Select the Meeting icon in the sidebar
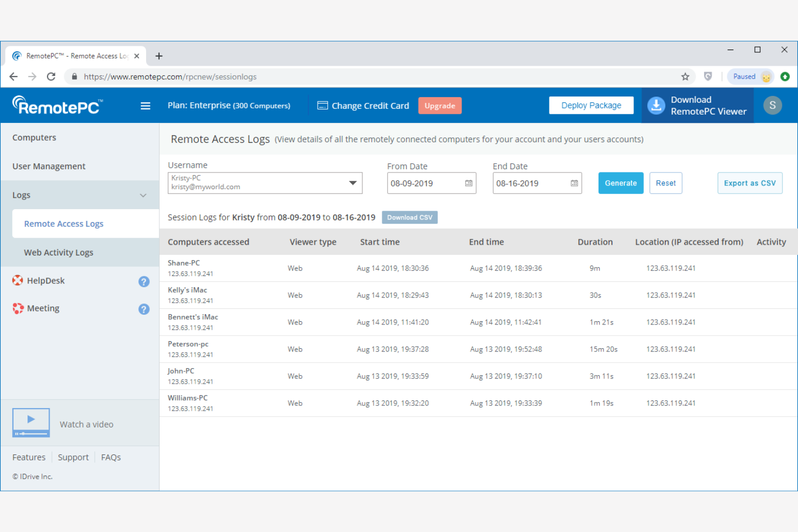The height and width of the screenshot is (532, 798). (x=17, y=308)
